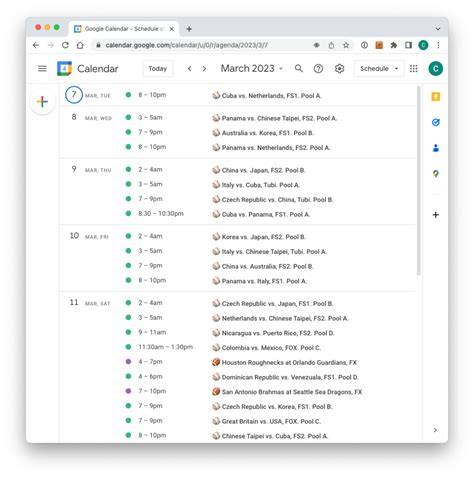Open the Settings gear menu
Viewport: 474px width, 477px height.
pos(339,69)
